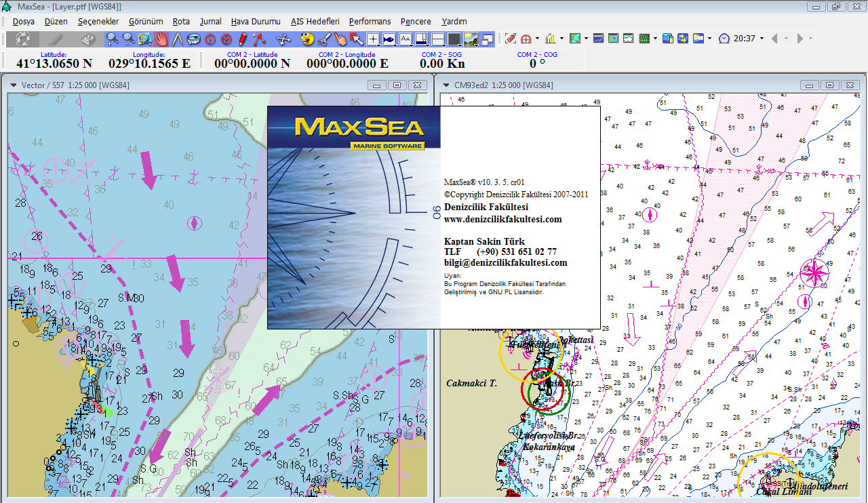Click the weather contour map icon
Viewport: 868px width, 503px height.
click(x=613, y=39)
